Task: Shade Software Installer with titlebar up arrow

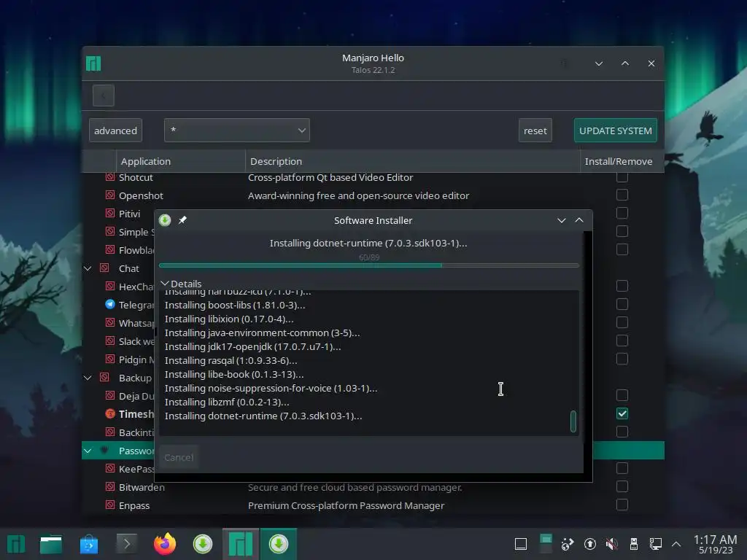Action: [579, 220]
